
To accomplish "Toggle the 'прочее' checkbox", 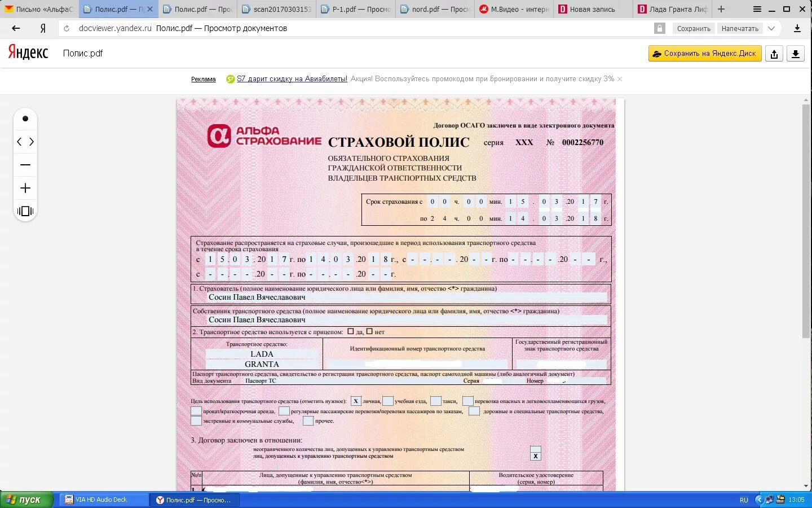I will [x=308, y=421].
